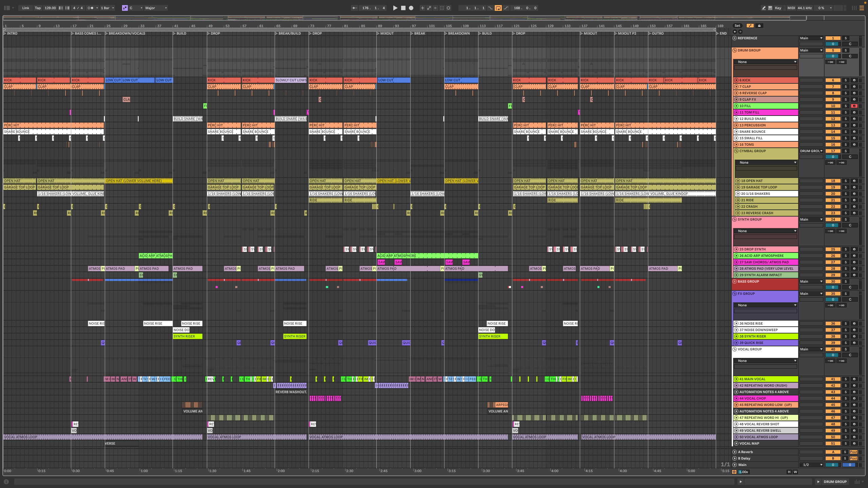
Task: Click the Key map mode button
Action: coord(778,8)
